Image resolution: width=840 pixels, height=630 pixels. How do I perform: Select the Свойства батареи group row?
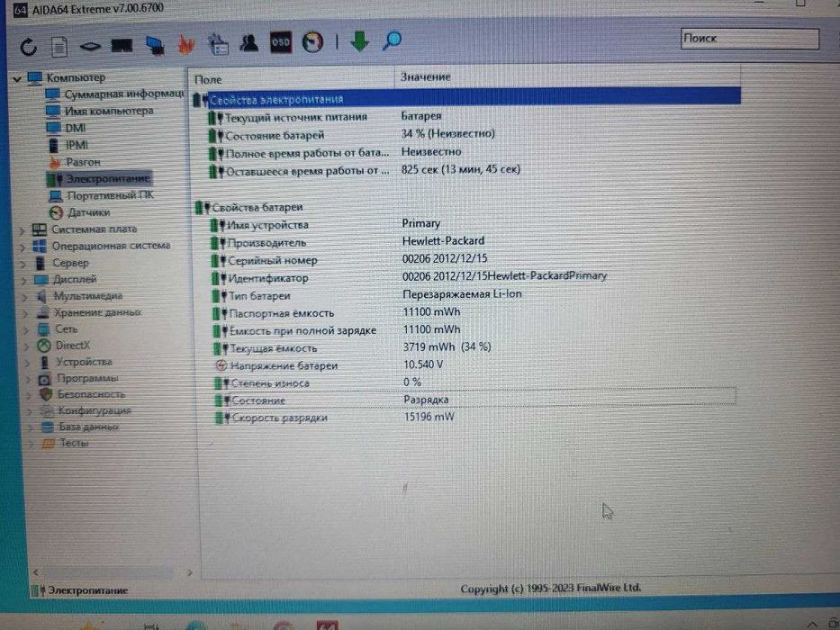466,207
